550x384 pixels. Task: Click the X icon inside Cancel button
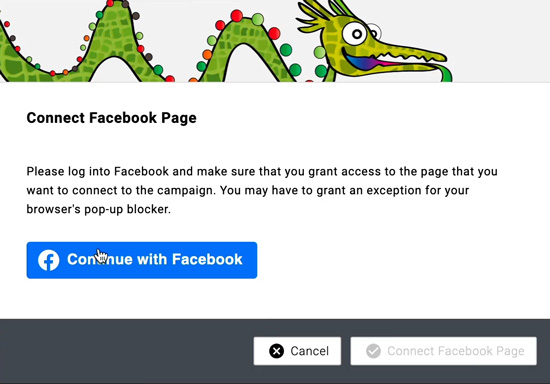point(276,351)
